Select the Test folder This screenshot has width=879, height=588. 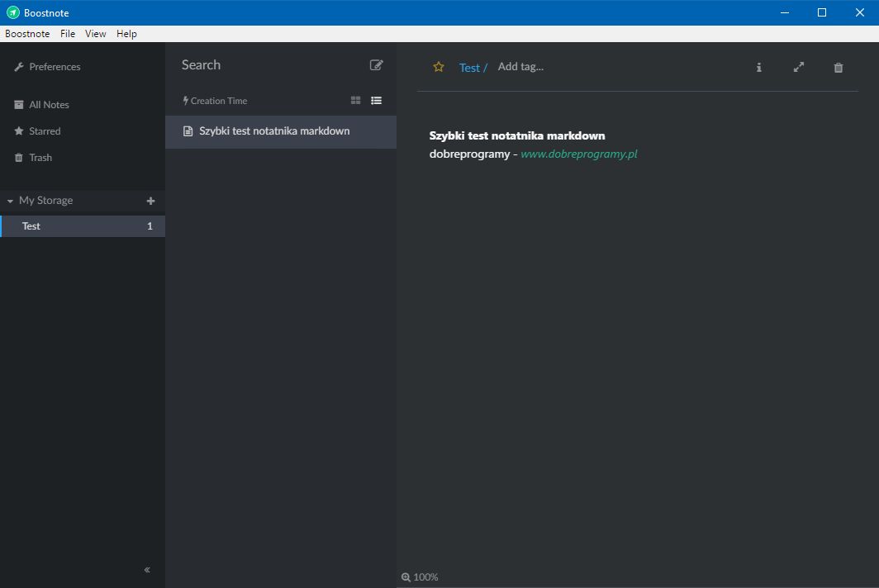point(83,226)
